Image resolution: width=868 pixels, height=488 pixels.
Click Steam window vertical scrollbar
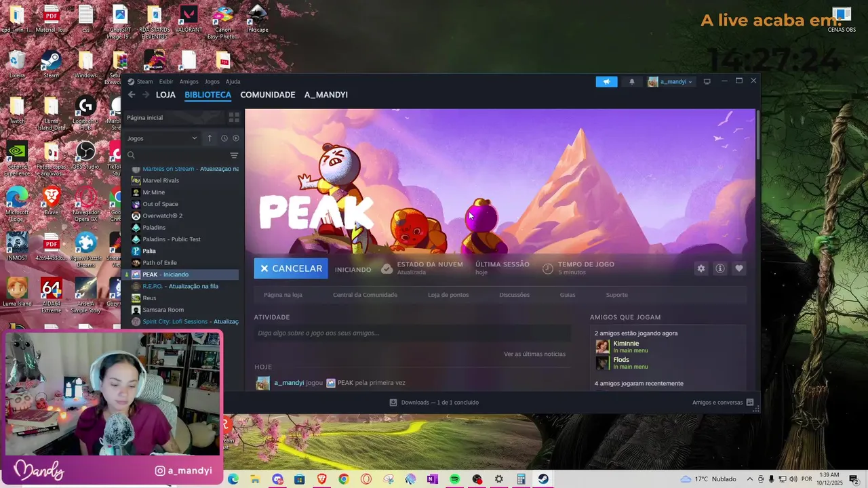click(x=757, y=134)
